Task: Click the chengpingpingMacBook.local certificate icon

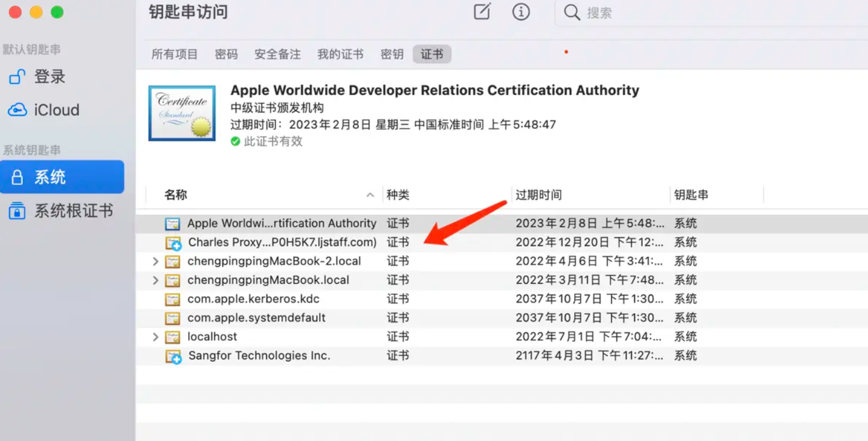Action: click(172, 280)
